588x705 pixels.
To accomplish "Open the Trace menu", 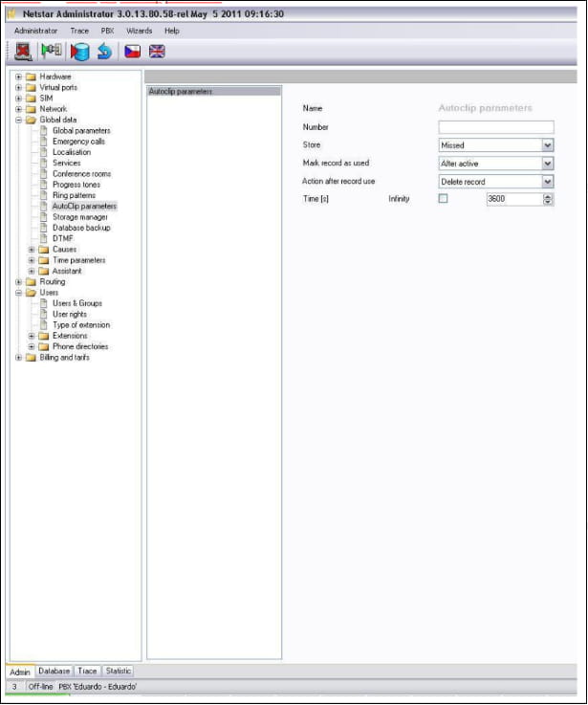I will click(x=79, y=31).
